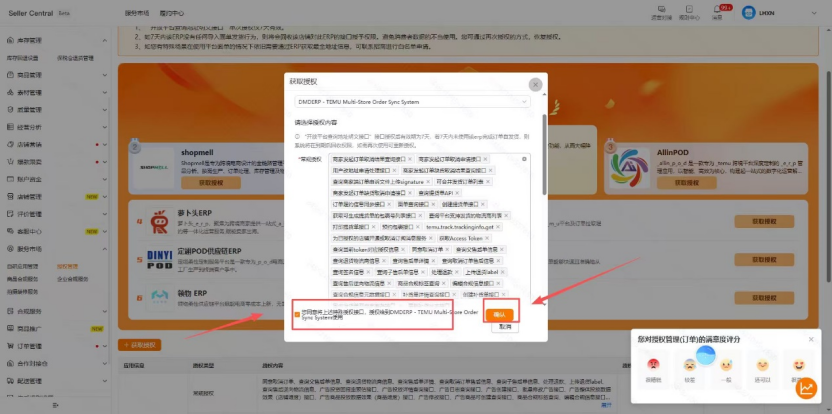The width and height of the screenshot is (832, 414).
Task: Remove the 获取Access Token tag
Action: coord(487,238)
